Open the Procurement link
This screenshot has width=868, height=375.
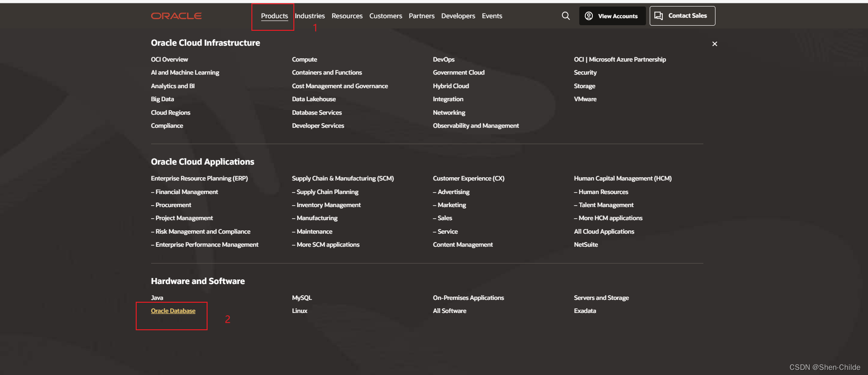pos(171,205)
